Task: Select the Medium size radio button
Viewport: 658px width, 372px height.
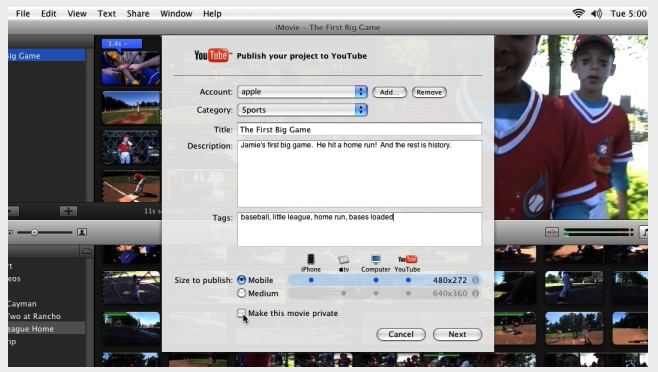Action: pyautogui.click(x=241, y=293)
